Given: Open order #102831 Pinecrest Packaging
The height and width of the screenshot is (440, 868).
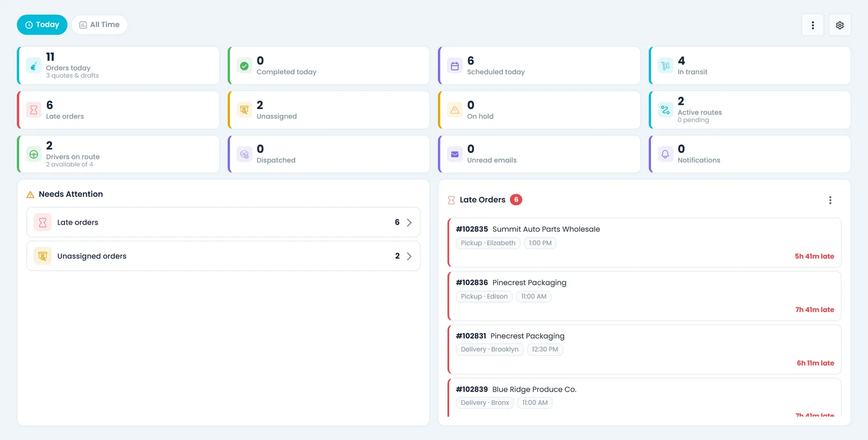Looking at the screenshot, I should 644,349.
